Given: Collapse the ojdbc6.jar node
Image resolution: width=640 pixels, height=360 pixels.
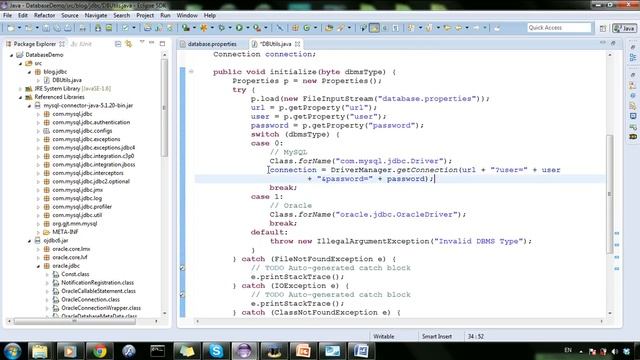Looking at the screenshot, I should [29, 241].
